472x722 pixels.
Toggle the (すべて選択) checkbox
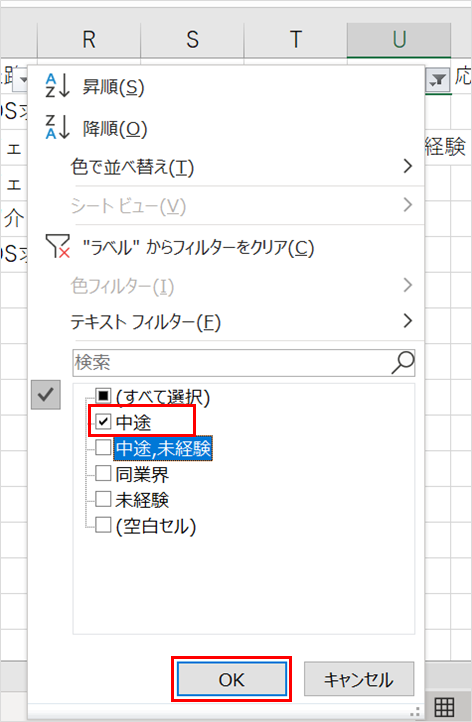(x=103, y=395)
